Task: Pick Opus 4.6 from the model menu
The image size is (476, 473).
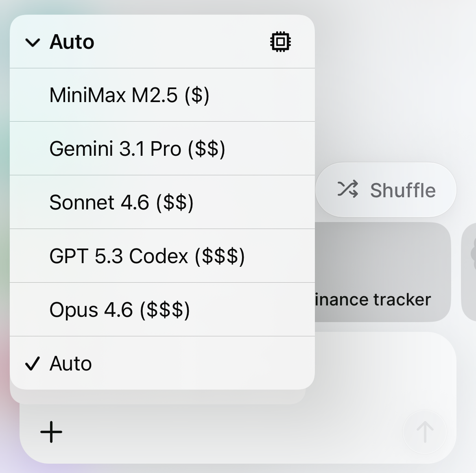Action: click(120, 310)
